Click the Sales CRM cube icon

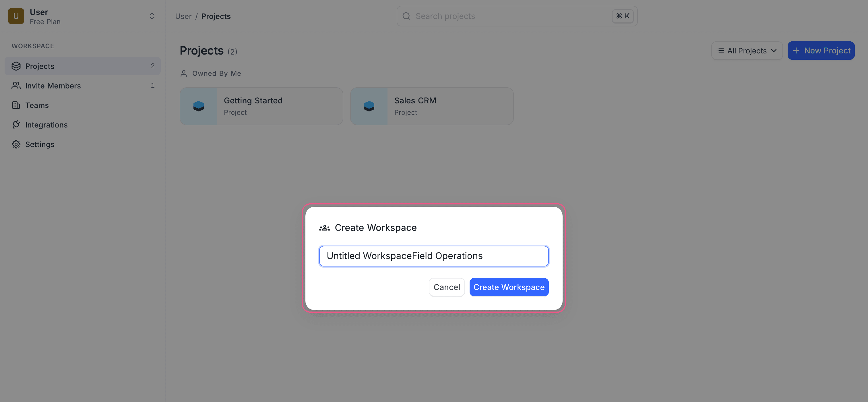coord(369,106)
